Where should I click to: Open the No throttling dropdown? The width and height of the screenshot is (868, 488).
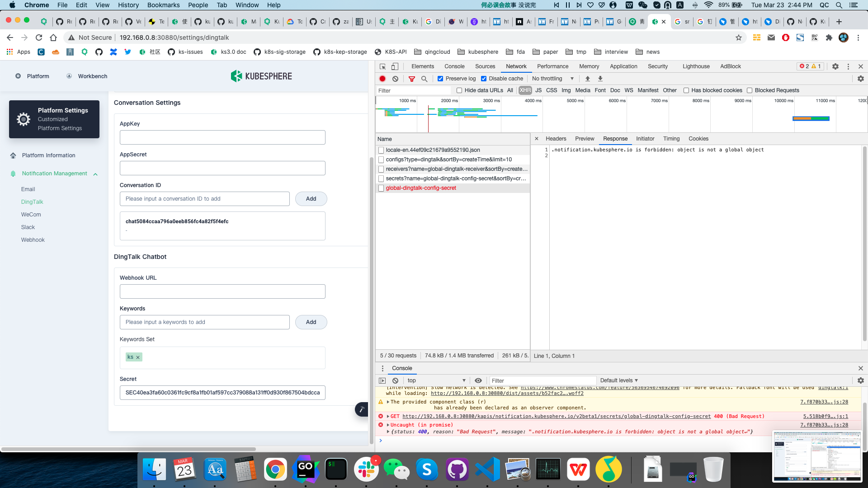[x=552, y=78]
